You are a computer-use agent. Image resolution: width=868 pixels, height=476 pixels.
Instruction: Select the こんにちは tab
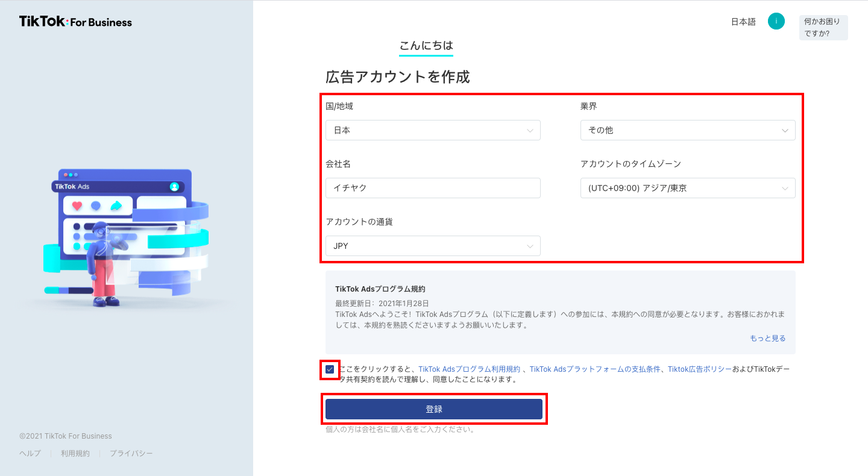pyautogui.click(x=426, y=46)
